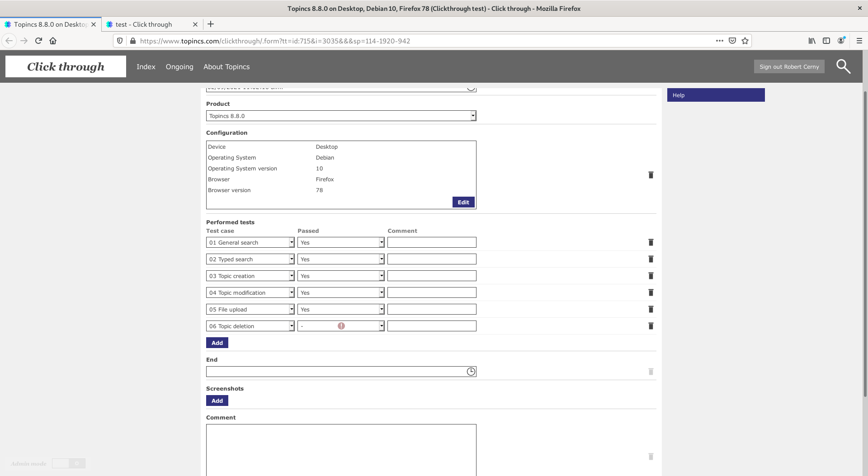868x476 pixels.
Task: Remove the Configuration section with trash icon
Action: (x=651, y=175)
